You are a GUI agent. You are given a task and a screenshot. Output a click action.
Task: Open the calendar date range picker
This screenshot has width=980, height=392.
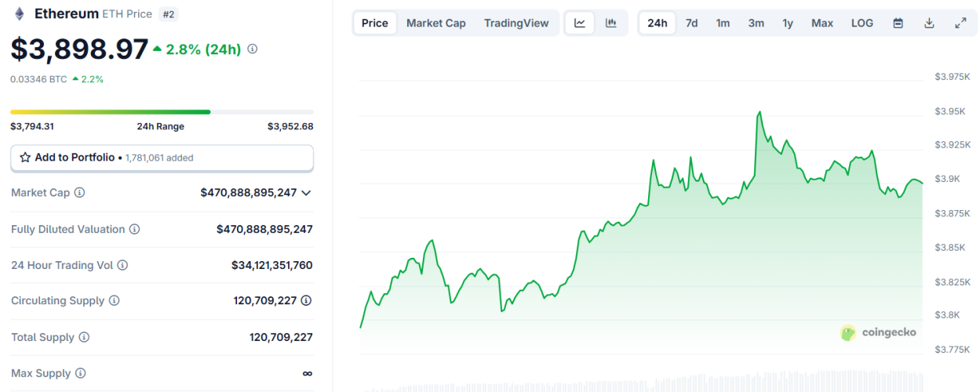898,24
